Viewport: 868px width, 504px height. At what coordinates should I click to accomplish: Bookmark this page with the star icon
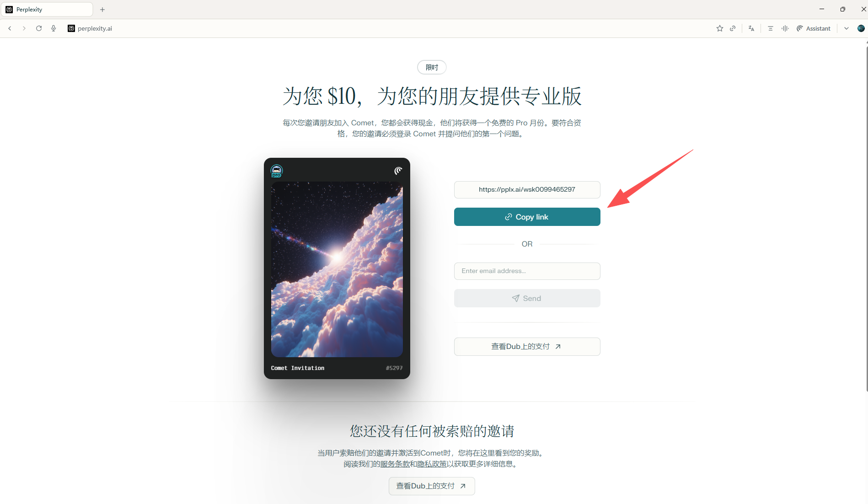tap(719, 28)
